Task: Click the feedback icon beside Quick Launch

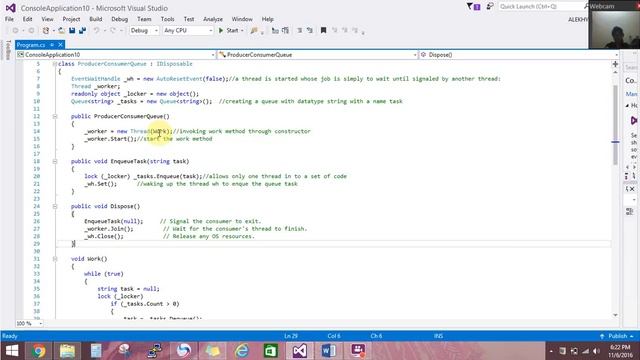Action: point(490,7)
